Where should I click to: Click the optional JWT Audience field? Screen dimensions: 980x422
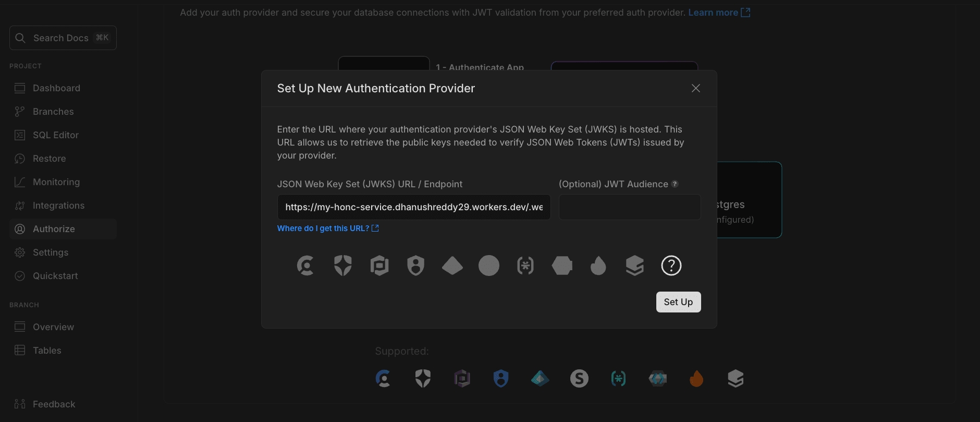pos(629,207)
